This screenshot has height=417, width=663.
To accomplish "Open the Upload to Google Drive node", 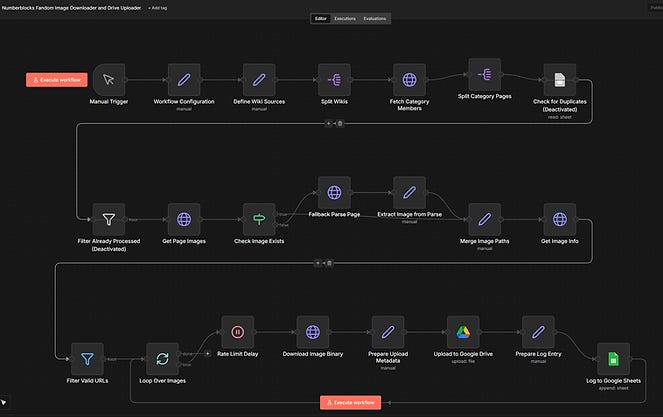I will click(463, 332).
